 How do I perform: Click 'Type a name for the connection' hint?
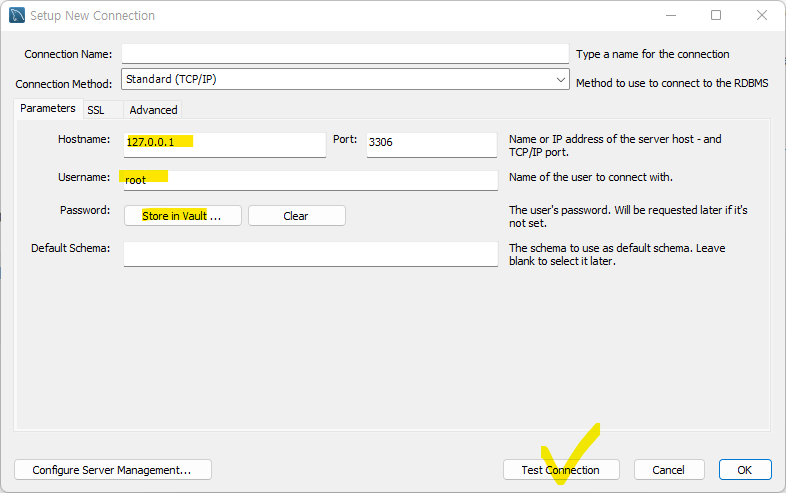point(653,54)
